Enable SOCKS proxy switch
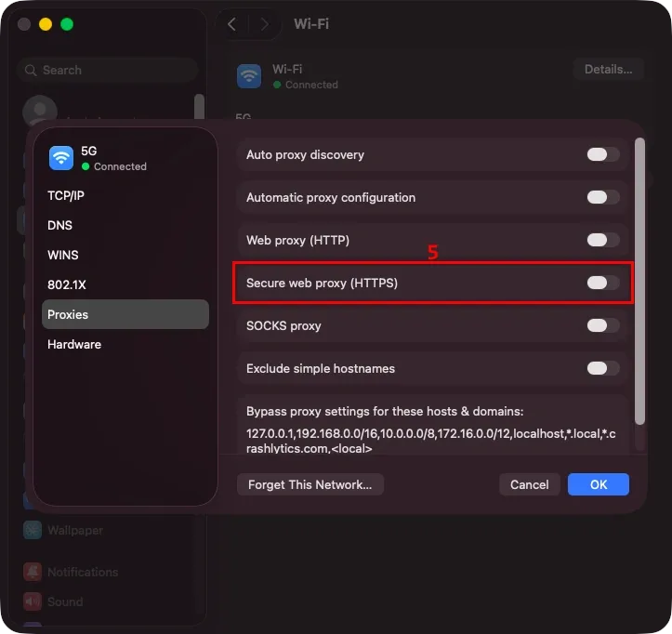 (603, 325)
